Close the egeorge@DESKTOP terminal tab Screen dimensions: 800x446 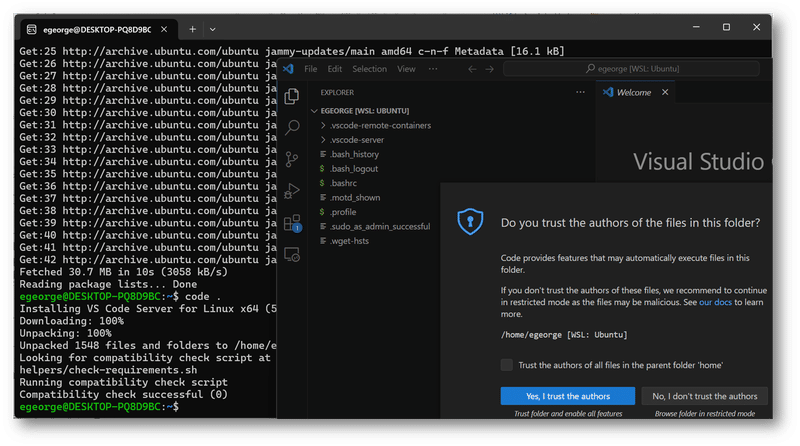pyautogui.click(x=164, y=30)
